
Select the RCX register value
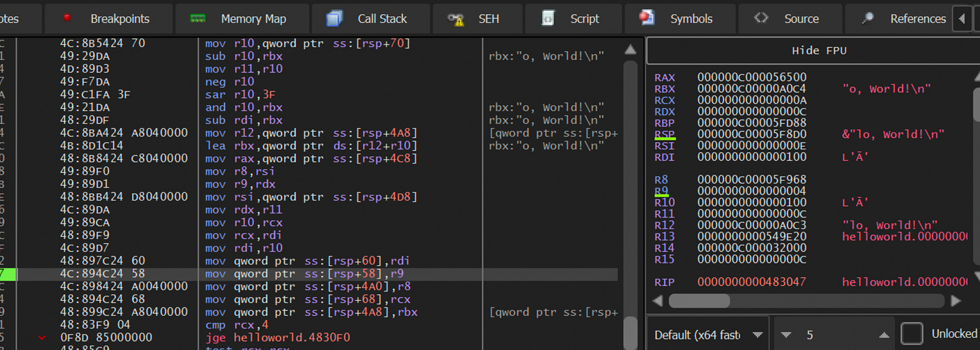[x=752, y=100]
